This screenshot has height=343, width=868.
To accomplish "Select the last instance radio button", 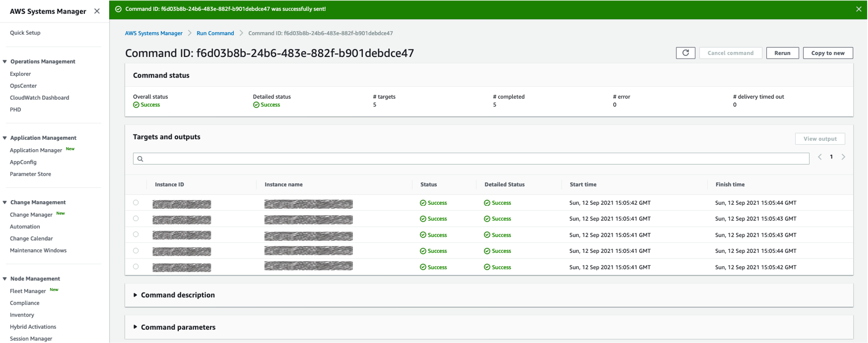I will tap(136, 267).
